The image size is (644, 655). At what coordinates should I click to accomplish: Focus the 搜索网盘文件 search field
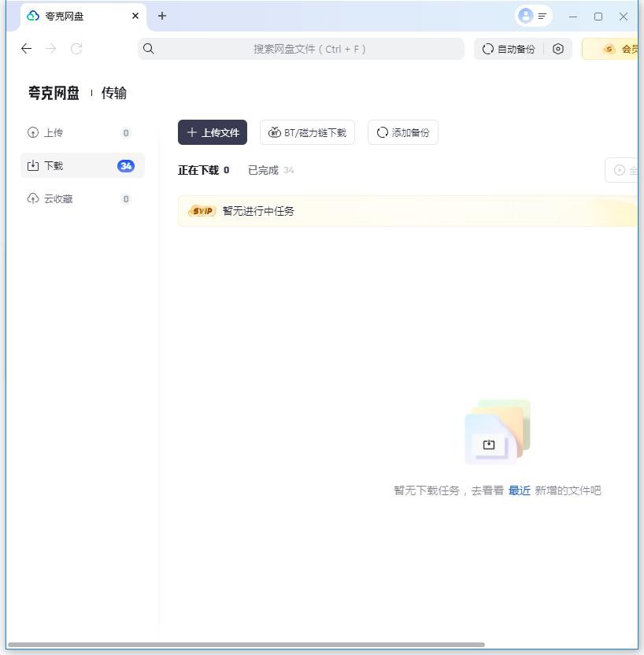coord(301,49)
